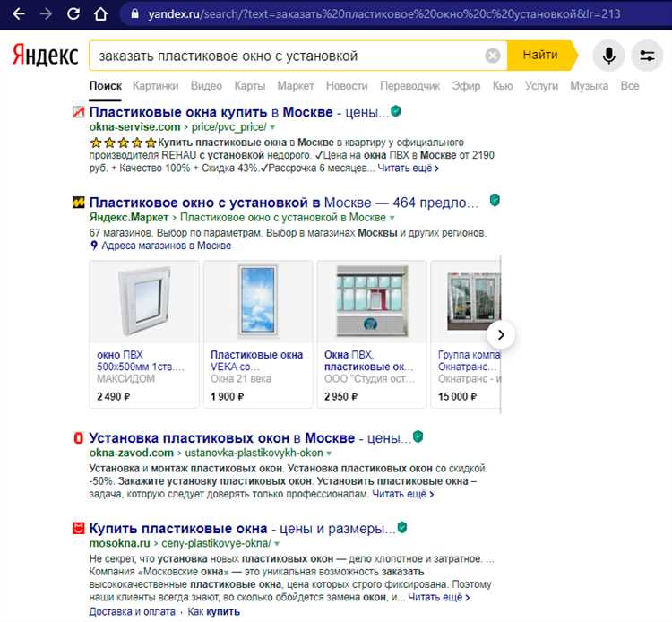This screenshot has width=672, height=622.
Task: Open the Маркет tab
Action: (296, 86)
